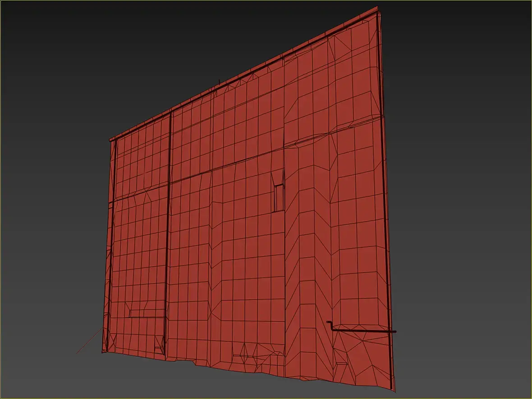This screenshot has width=532, height=399.
Task: Click the small narrow window opening in wall
Action: point(279,198)
